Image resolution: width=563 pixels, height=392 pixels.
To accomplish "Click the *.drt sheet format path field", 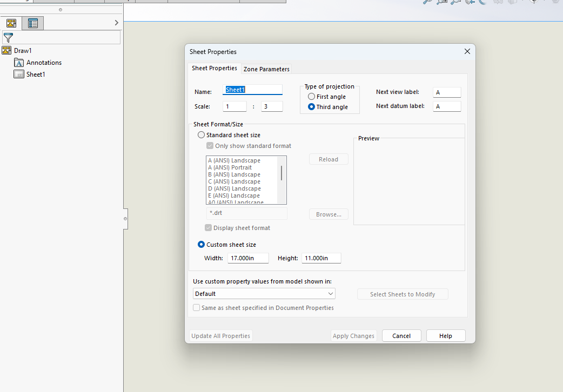I will point(247,213).
